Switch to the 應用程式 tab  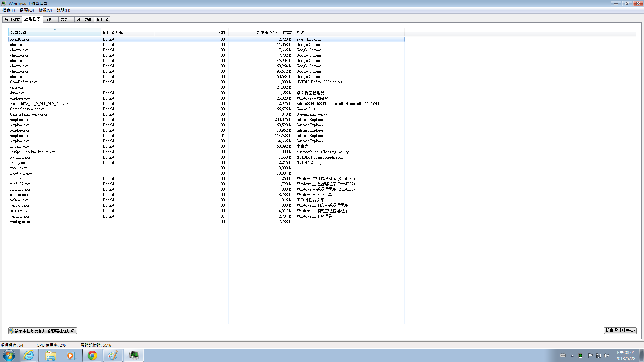pyautogui.click(x=12, y=20)
